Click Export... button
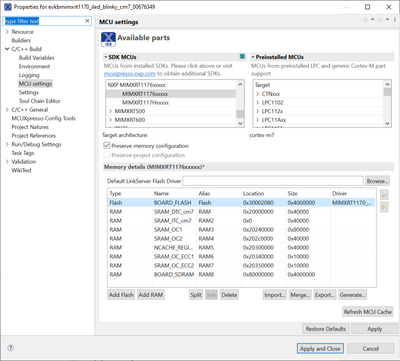The width and height of the screenshot is (400, 361). pos(325,295)
